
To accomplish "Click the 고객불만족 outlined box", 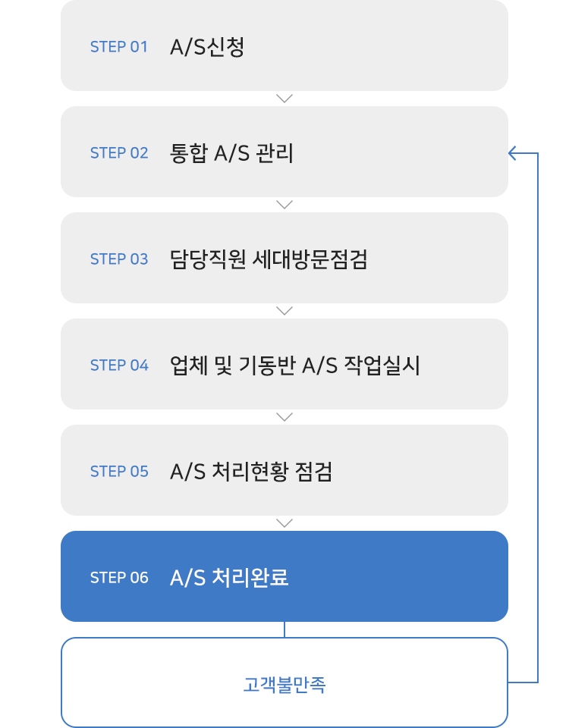I will pyautogui.click(x=284, y=684).
